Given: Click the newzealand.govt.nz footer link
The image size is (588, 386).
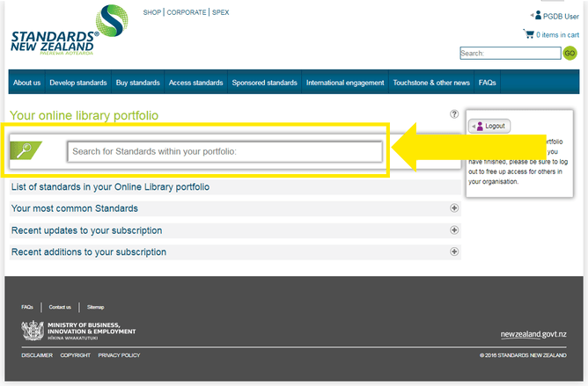Looking at the screenshot, I should [x=533, y=335].
